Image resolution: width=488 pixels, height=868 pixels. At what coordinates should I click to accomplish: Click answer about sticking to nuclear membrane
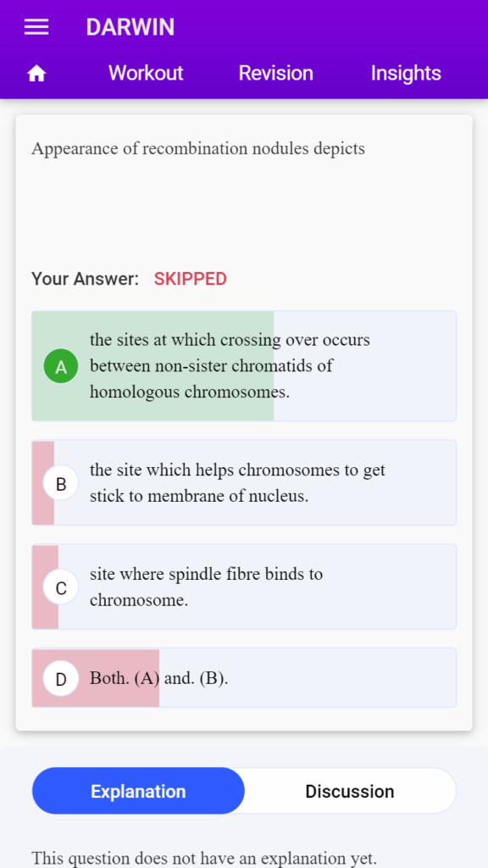pos(237,483)
